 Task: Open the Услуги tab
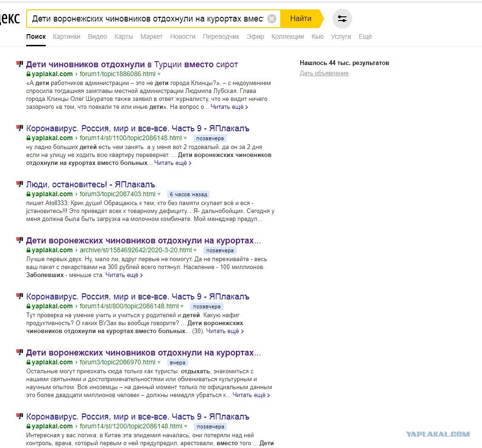pos(341,36)
